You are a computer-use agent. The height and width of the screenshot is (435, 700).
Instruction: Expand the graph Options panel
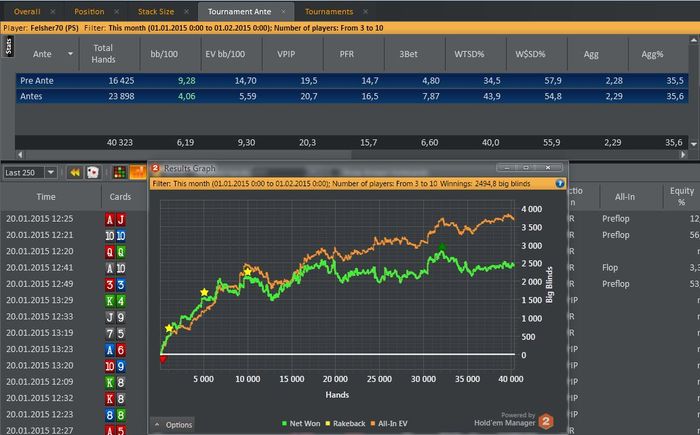coord(174,425)
